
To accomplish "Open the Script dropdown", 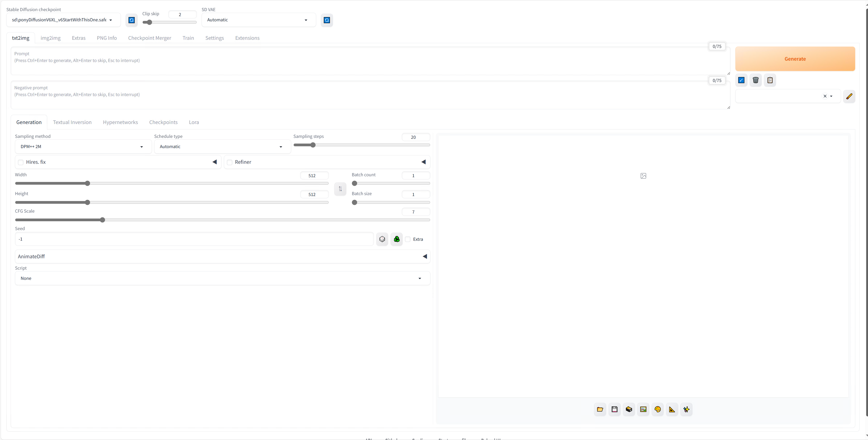I will click(x=222, y=278).
